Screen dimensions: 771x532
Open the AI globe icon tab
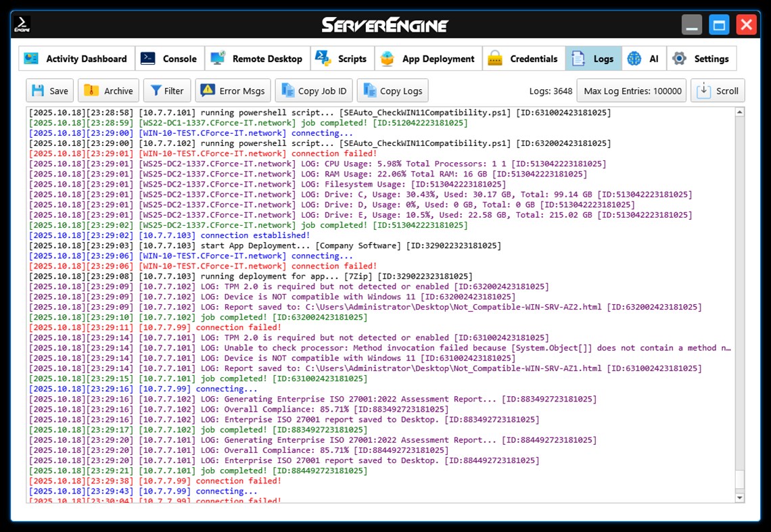pos(634,59)
